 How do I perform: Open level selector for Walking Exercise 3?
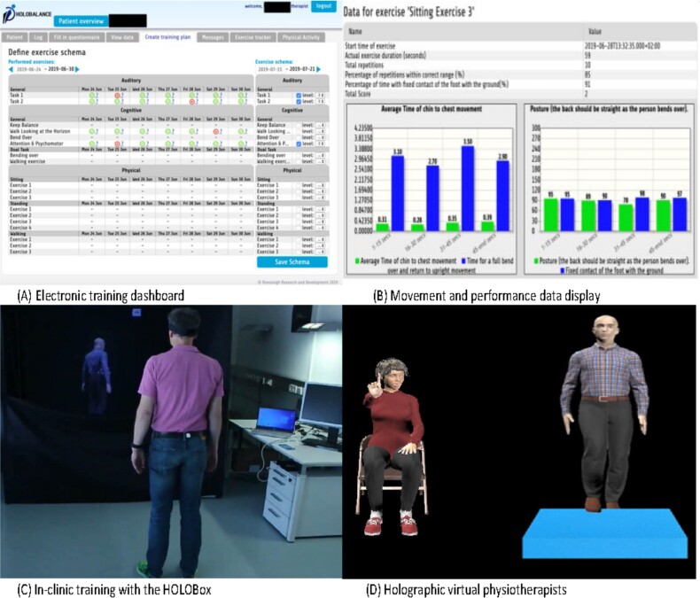(321, 252)
